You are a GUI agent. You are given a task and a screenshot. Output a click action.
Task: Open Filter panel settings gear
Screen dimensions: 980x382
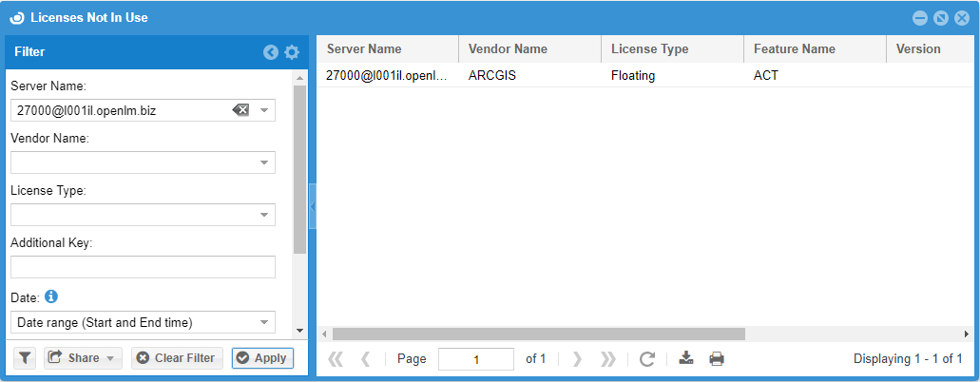[x=292, y=52]
